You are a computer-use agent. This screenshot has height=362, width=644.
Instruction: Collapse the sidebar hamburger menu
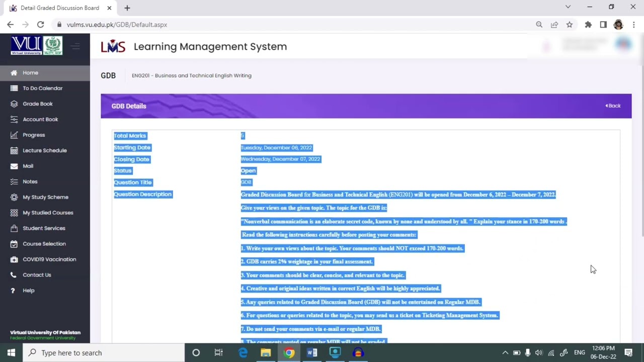[x=76, y=46]
